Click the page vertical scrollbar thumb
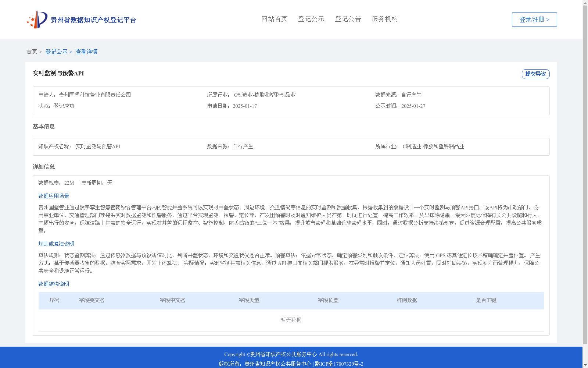Image resolution: width=588 pixels, height=368 pixels. (x=585, y=175)
